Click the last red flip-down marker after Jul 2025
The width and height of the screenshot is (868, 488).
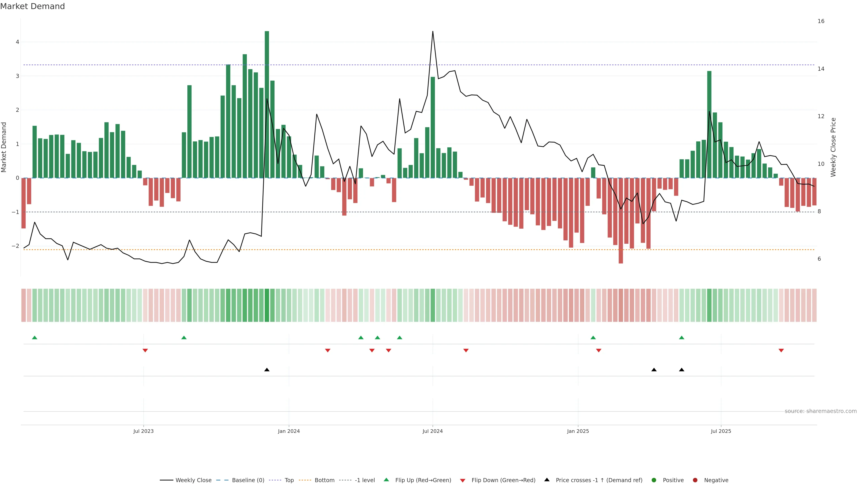click(x=781, y=351)
